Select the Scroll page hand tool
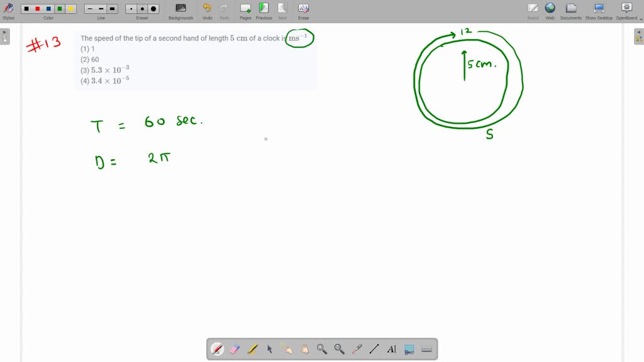The height and width of the screenshot is (362, 644). coord(304,349)
